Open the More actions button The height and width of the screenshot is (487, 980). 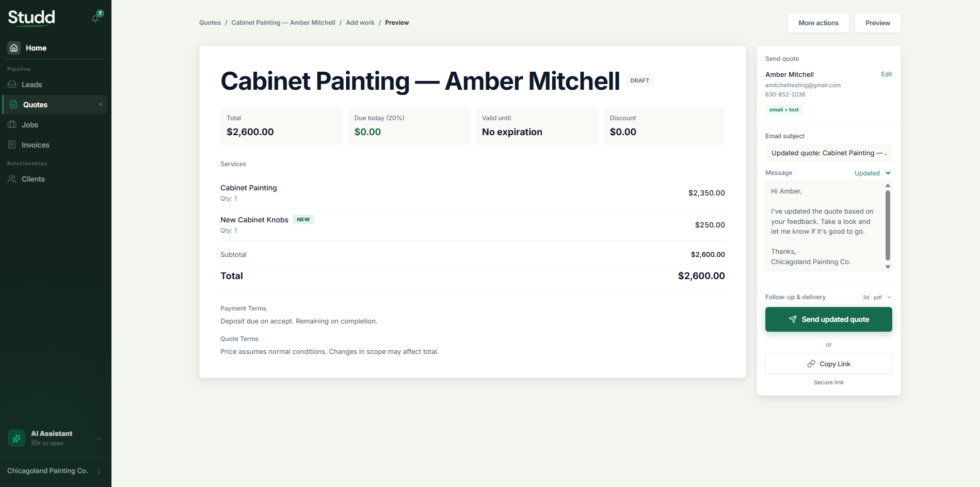818,23
